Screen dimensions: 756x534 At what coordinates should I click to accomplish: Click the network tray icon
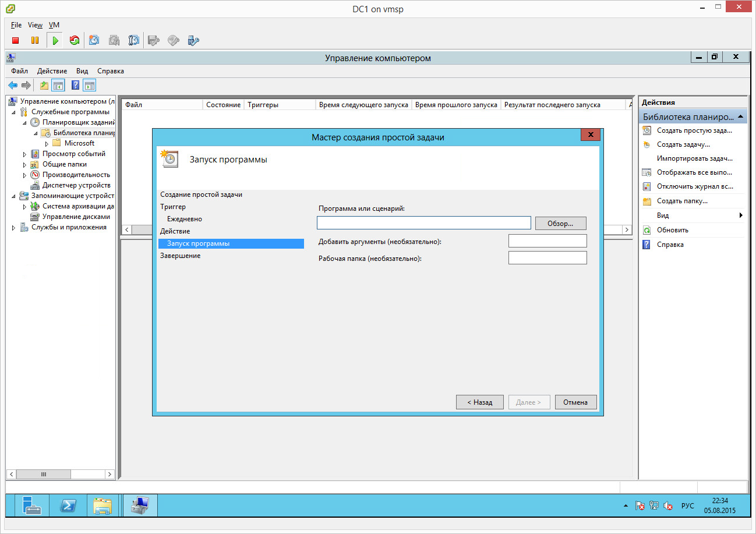tap(654, 505)
